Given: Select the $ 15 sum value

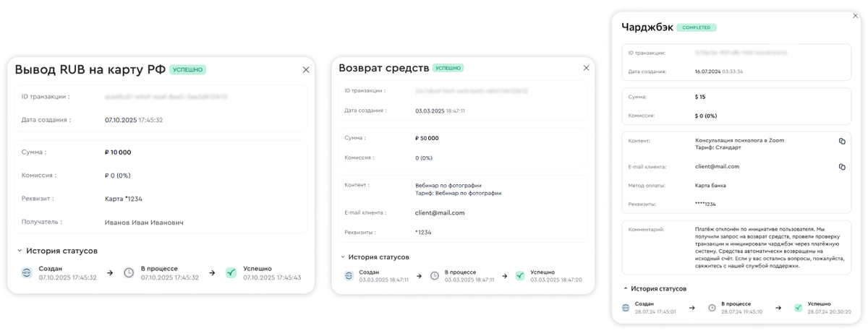Looking at the screenshot, I should (x=700, y=97).
